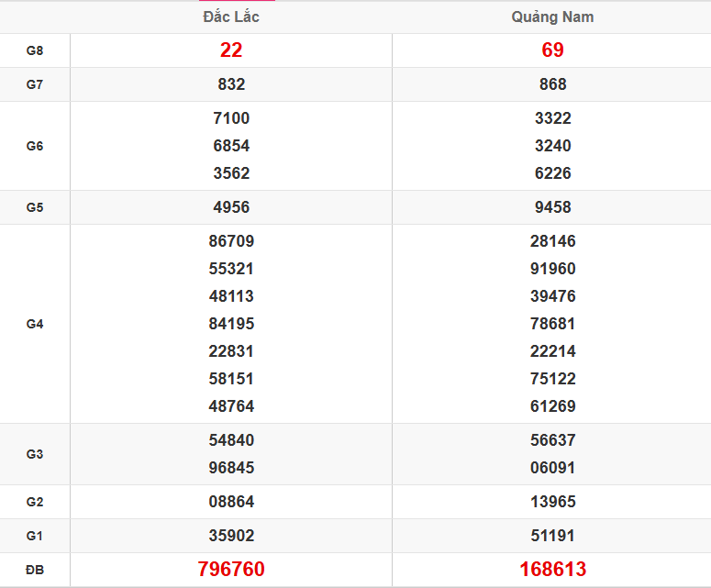The width and height of the screenshot is (711, 588).
Task: Select the Quảng Nam column header
Action: point(552,17)
